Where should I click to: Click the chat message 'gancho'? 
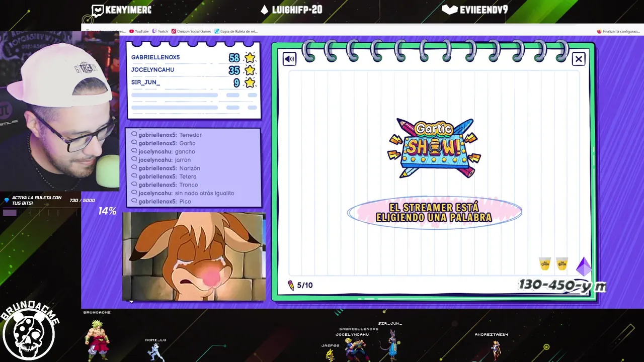point(185,151)
